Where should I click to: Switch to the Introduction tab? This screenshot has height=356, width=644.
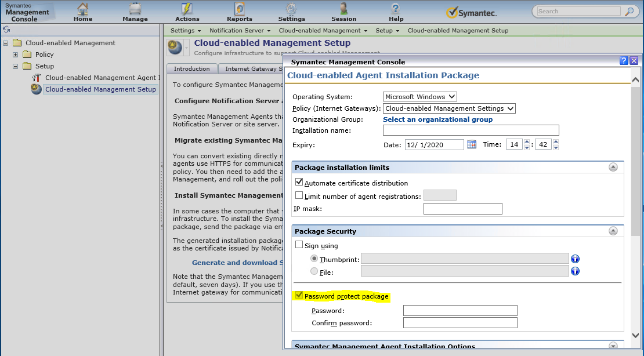(x=192, y=68)
